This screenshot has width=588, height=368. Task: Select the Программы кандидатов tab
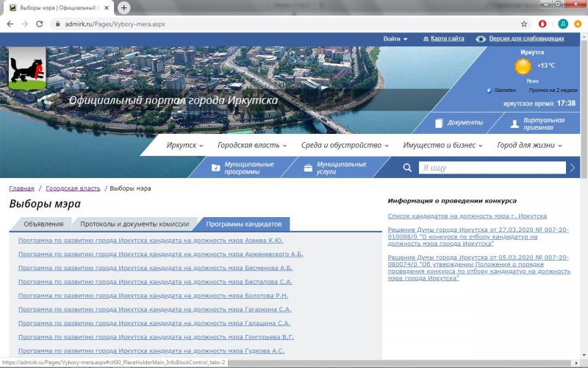click(244, 224)
